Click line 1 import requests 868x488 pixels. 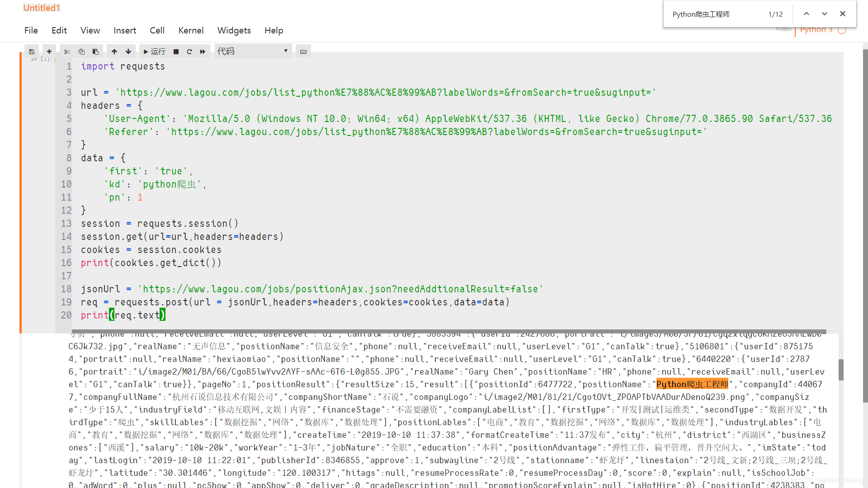[123, 66]
